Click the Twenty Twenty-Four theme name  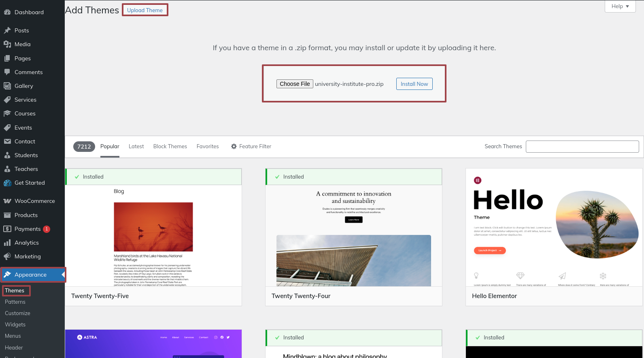point(301,296)
